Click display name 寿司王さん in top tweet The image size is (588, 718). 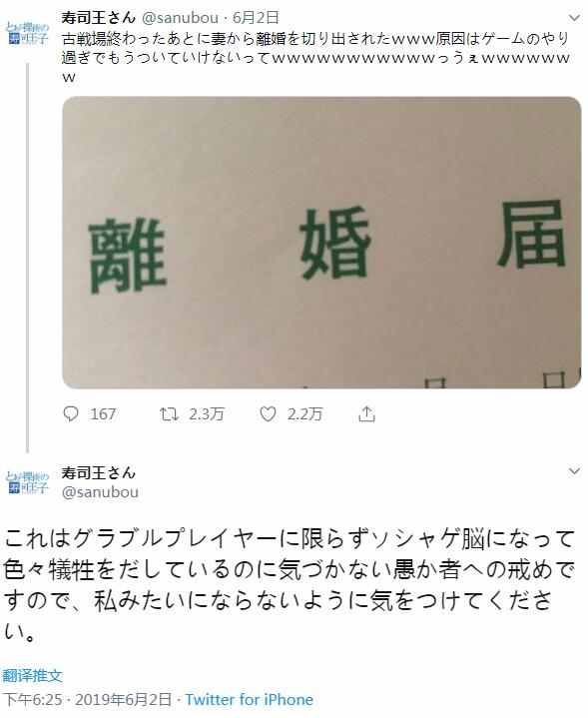(99, 17)
